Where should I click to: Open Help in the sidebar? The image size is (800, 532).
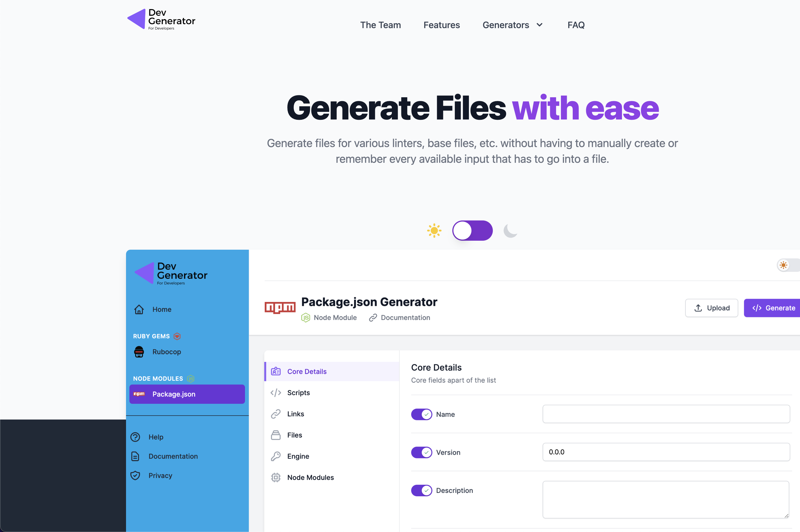pyautogui.click(x=156, y=437)
